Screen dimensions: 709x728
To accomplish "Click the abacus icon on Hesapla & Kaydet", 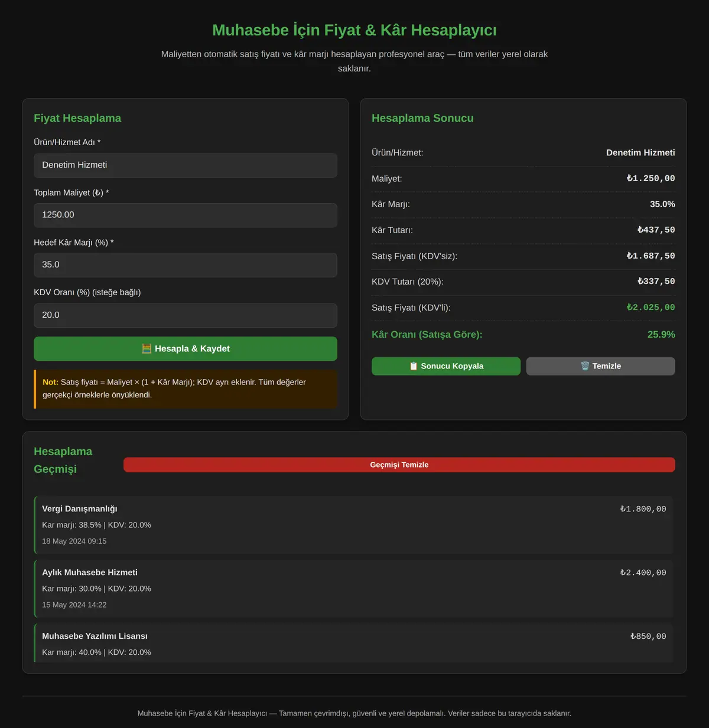I will [x=147, y=349].
